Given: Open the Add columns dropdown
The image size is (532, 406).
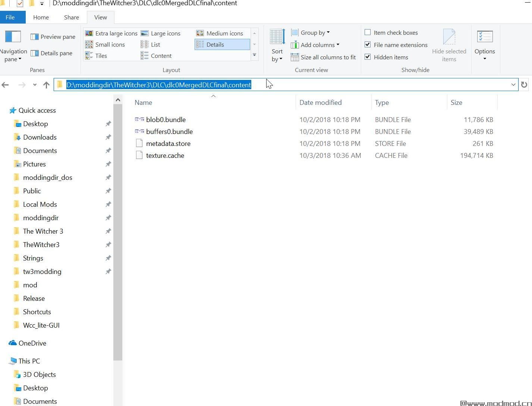Looking at the screenshot, I should (315, 45).
